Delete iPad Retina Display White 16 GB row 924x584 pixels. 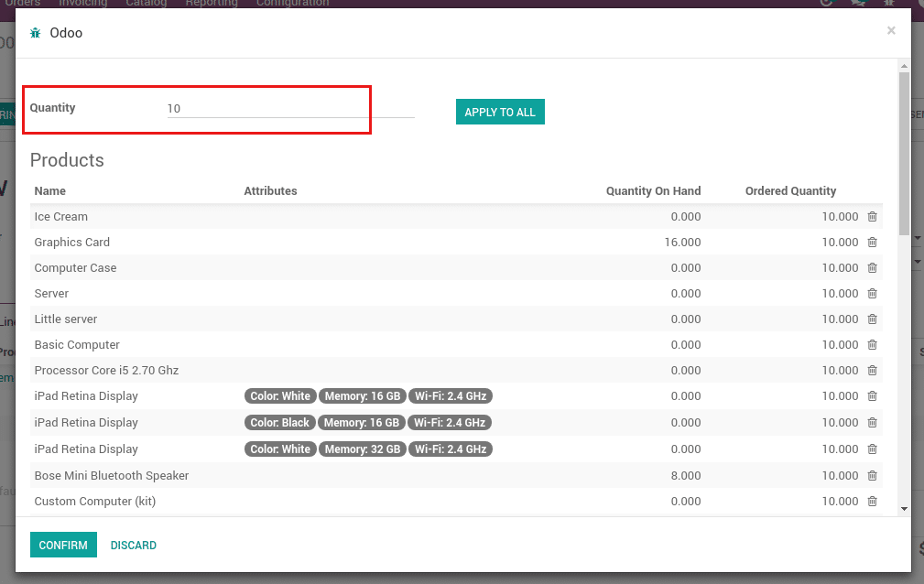872,396
